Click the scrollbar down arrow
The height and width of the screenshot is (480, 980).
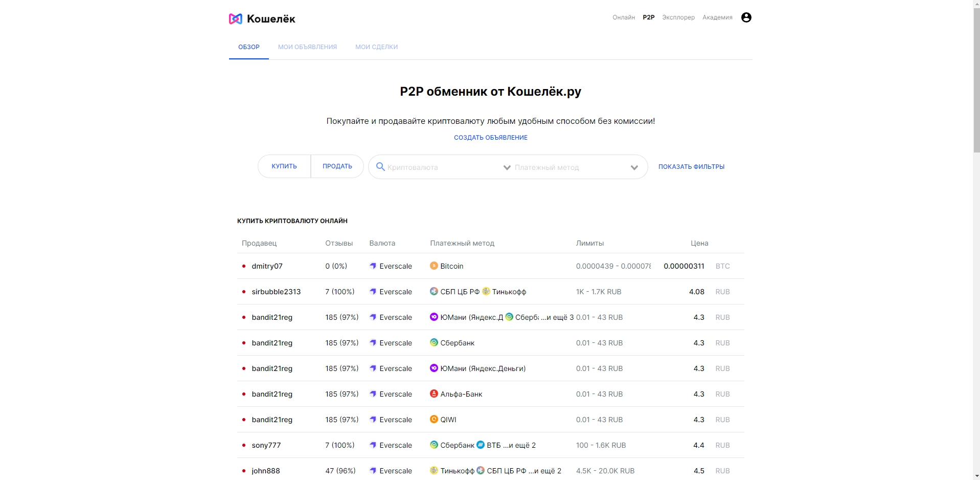click(976, 476)
